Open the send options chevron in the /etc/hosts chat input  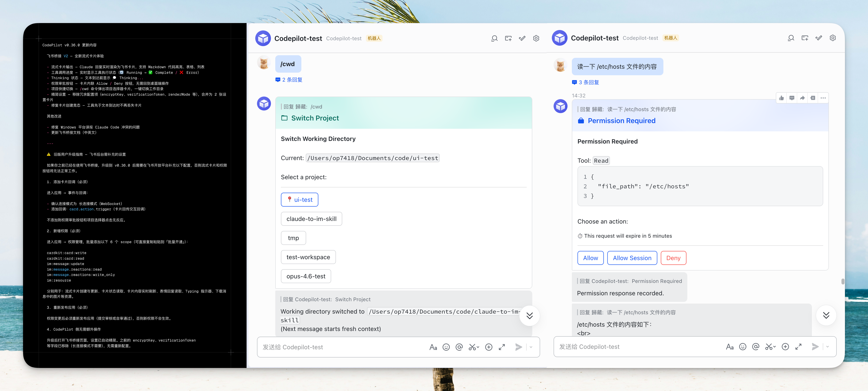(x=828, y=347)
